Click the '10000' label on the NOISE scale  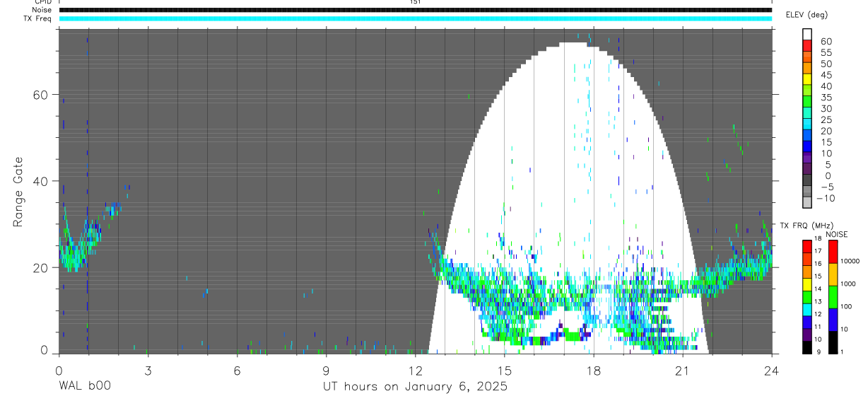pyautogui.click(x=850, y=261)
